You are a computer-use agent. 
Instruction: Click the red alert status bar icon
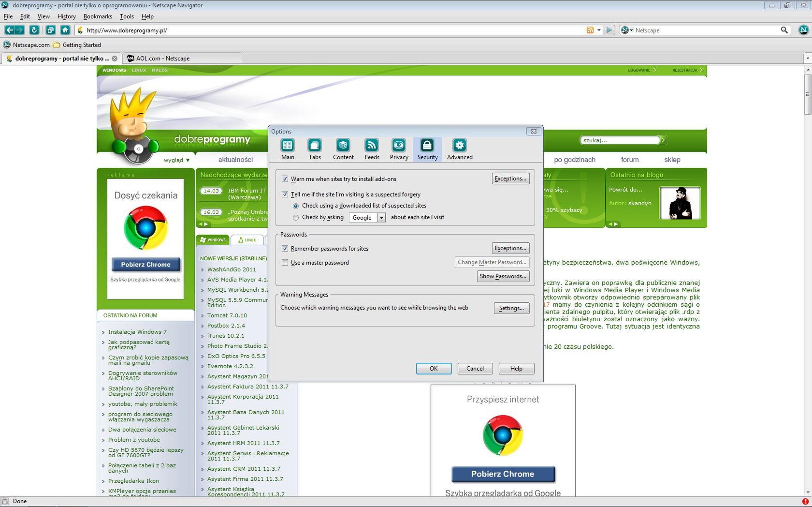tap(805, 501)
